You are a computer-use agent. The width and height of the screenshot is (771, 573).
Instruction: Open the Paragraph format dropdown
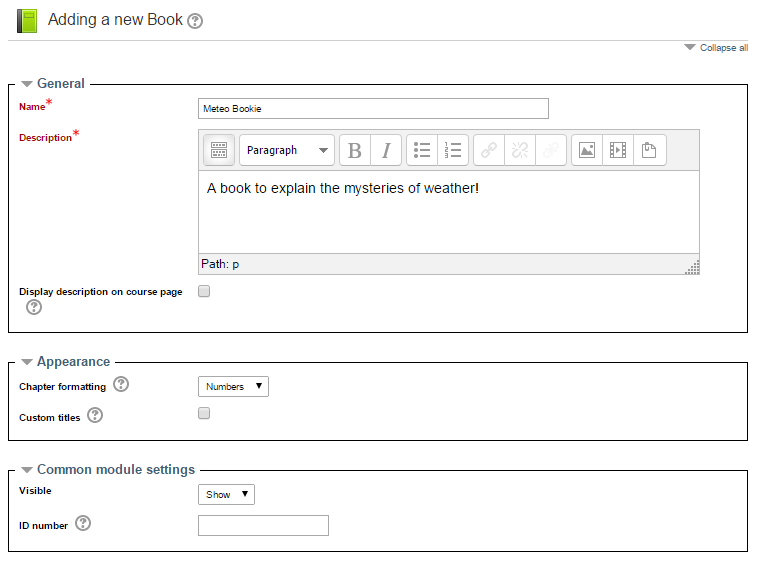tap(287, 150)
